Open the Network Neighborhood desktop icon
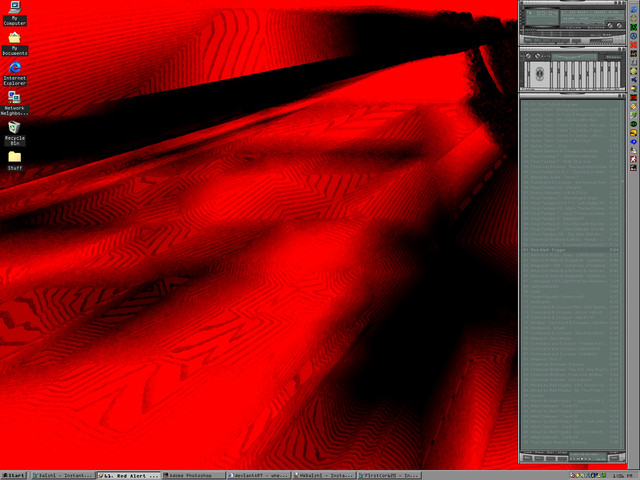Image resolution: width=640 pixels, height=480 pixels. (x=15, y=103)
